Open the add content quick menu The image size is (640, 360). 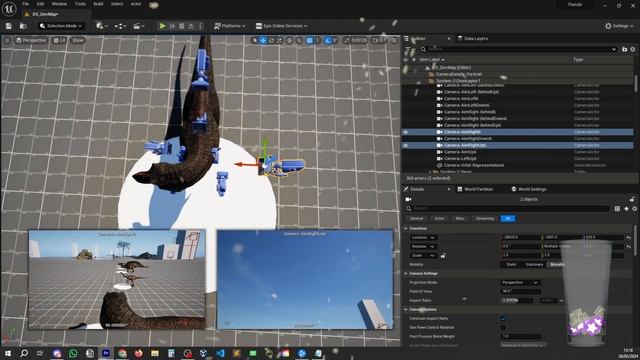coord(101,26)
